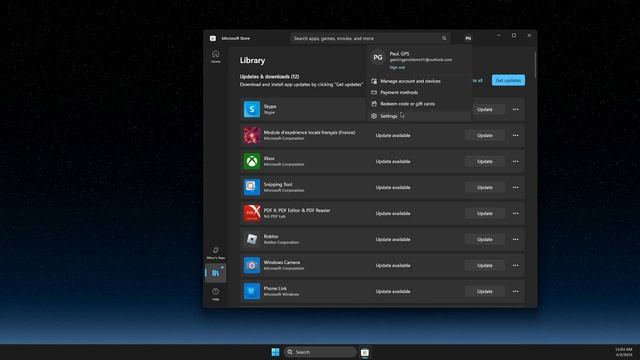The width and height of the screenshot is (640, 360).
Task: Update Module d'expérience locale français
Action: click(484, 135)
